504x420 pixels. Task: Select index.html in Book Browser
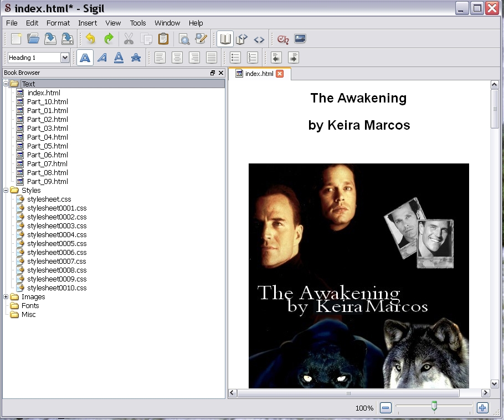44,93
